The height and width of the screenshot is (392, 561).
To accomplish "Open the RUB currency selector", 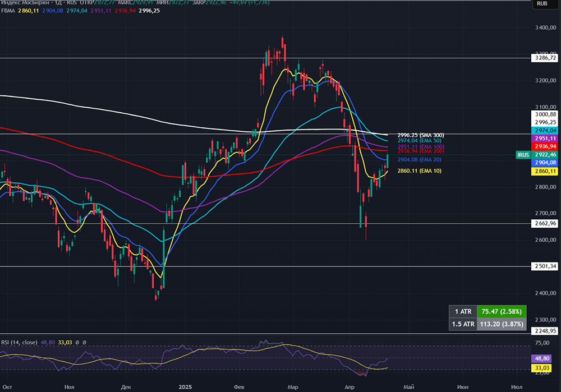I will click(x=542, y=4).
